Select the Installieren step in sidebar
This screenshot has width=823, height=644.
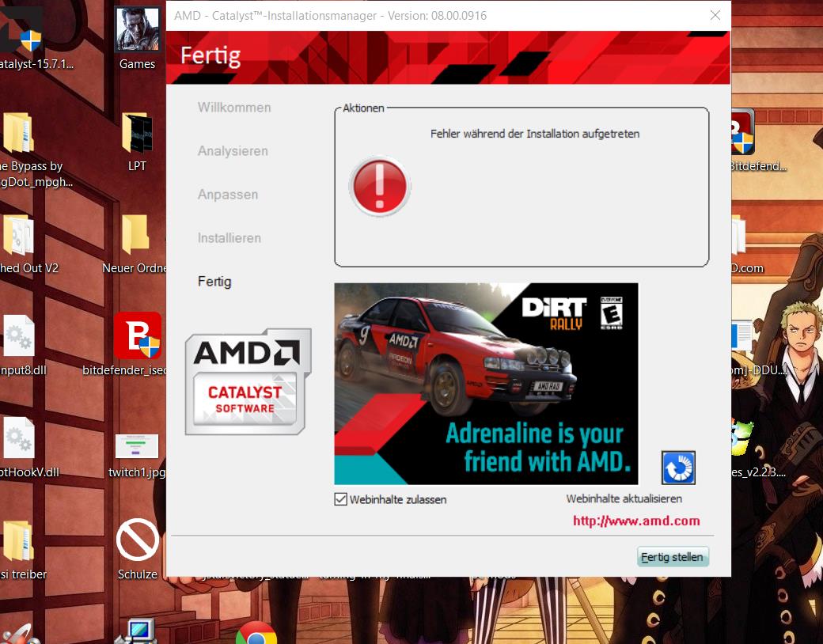(x=229, y=238)
